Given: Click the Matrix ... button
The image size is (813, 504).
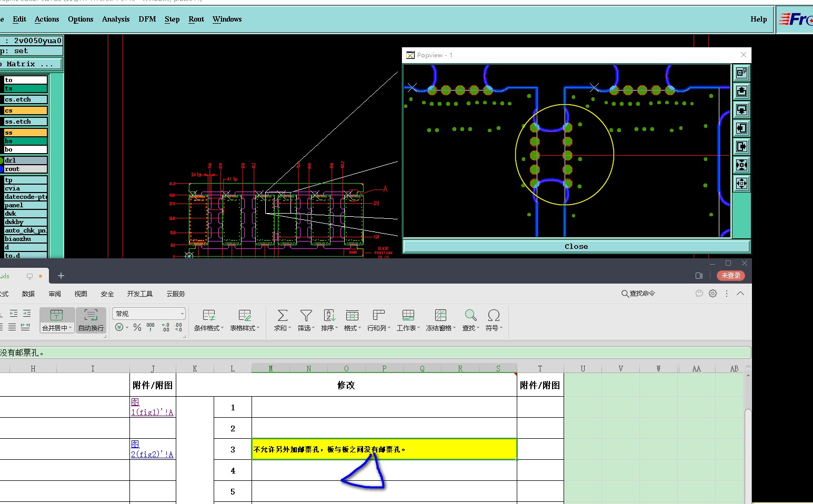Looking at the screenshot, I should click(31, 64).
